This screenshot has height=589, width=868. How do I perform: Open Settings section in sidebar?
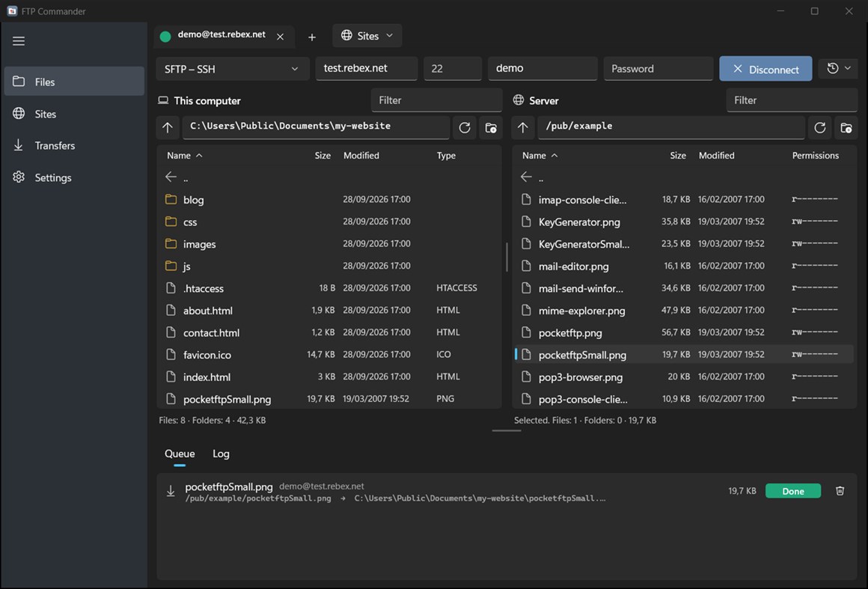click(74, 177)
